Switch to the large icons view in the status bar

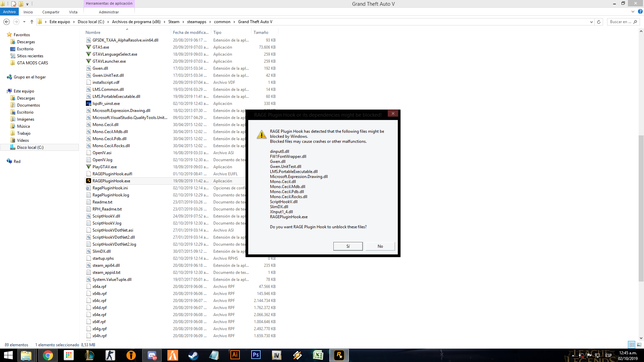pyautogui.click(x=639, y=345)
